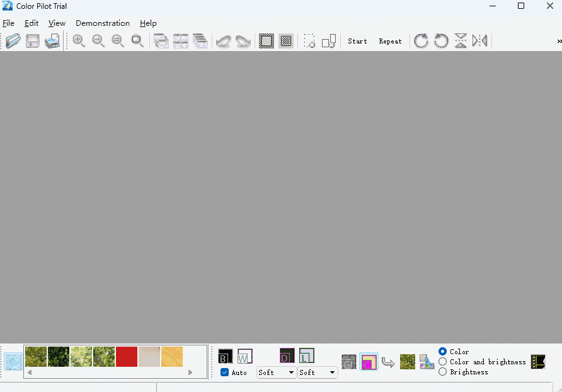The height and width of the screenshot is (392, 562).
Task: Open the View menu
Action: click(57, 23)
